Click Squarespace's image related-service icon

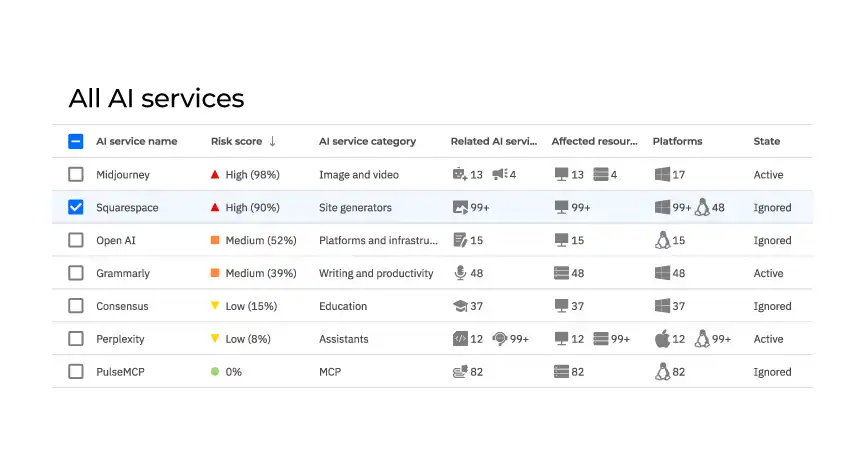(x=460, y=207)
